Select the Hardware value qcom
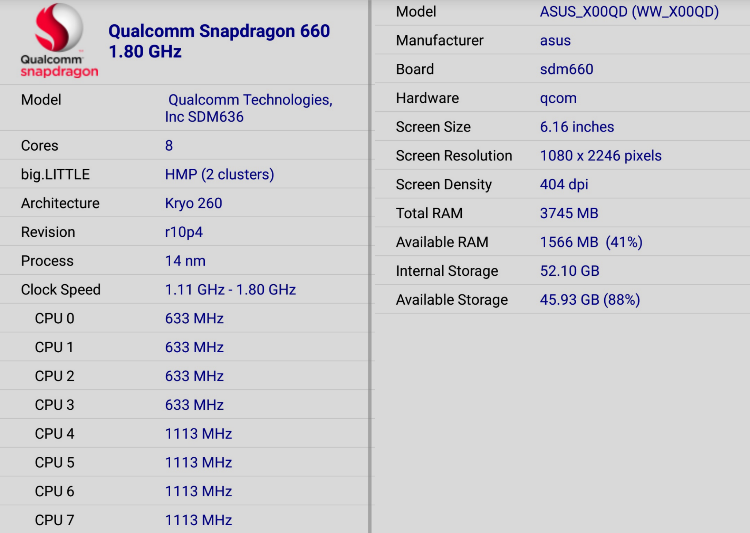This screenshot has height=533, width=750. [x=558, y=99]
